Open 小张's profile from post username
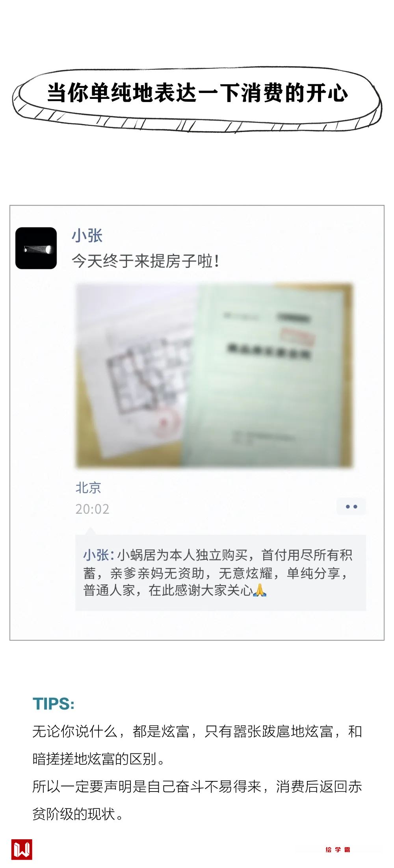 coord(87,236)
